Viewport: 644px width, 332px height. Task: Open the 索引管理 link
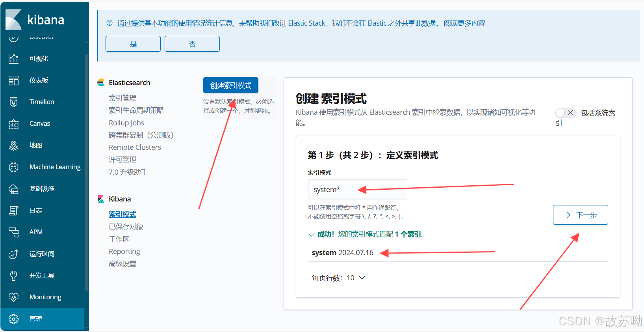coord(122,98)
